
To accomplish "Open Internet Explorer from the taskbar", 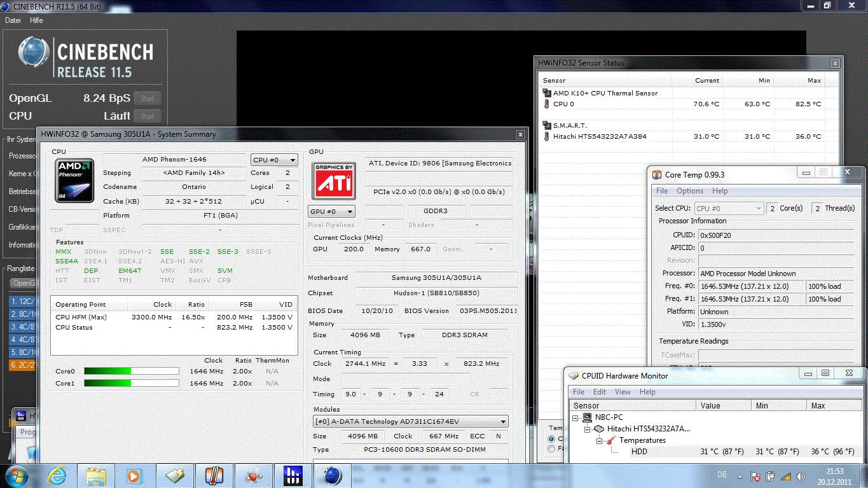I will (57, 475).
